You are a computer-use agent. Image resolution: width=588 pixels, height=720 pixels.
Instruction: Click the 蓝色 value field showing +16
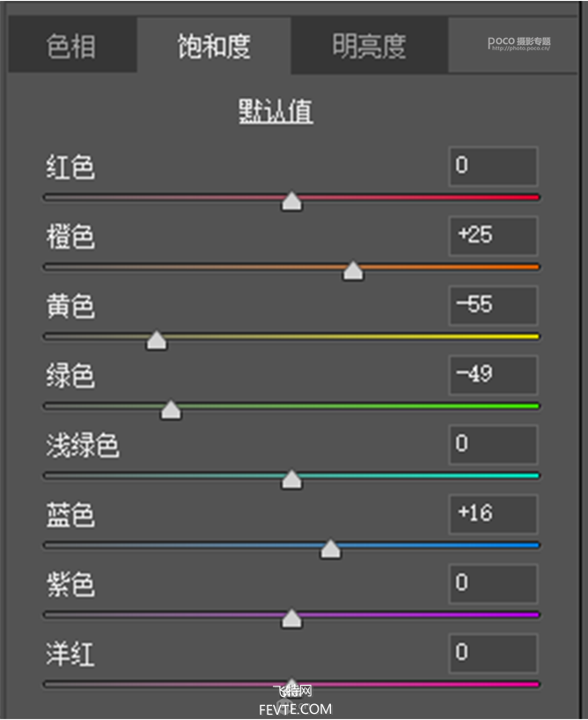tap(492, 514)
